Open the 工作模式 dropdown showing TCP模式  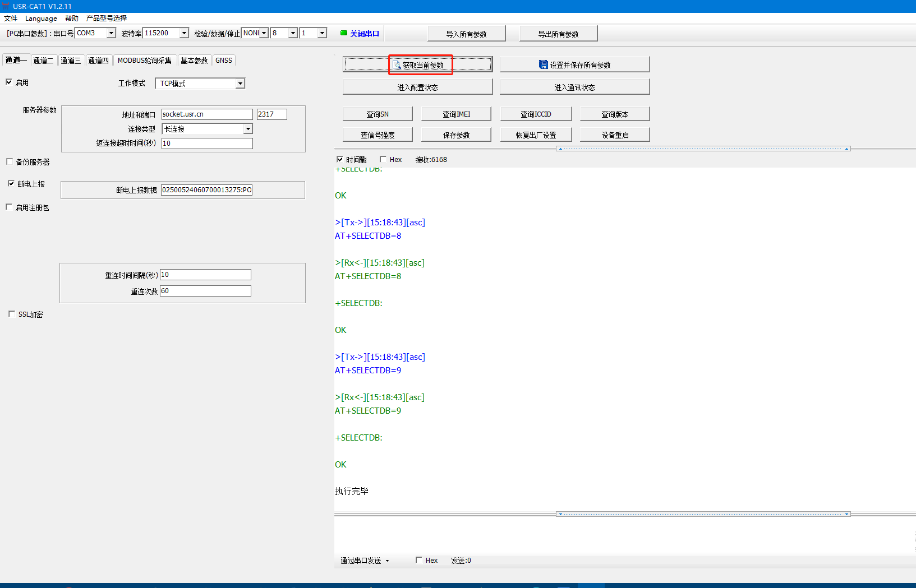click(240, 84)
